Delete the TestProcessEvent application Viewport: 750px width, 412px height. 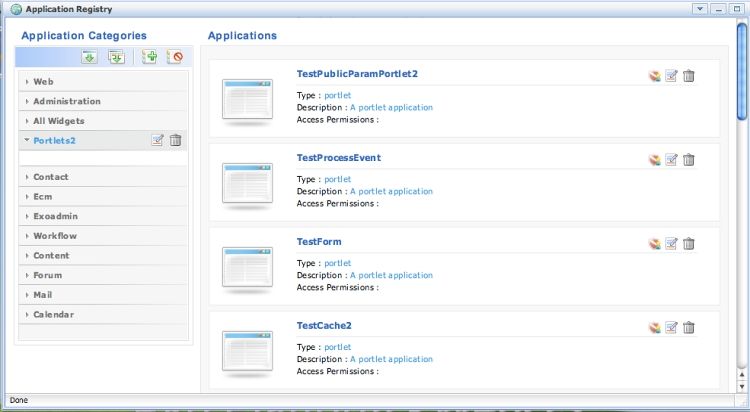tap(688, 160)
